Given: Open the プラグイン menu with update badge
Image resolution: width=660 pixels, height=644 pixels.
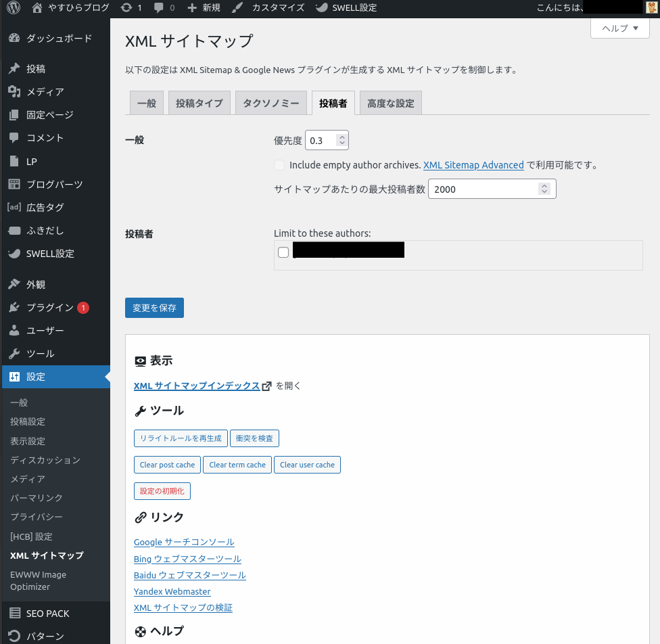Looking at the screenshot, I should pos(50,308).
